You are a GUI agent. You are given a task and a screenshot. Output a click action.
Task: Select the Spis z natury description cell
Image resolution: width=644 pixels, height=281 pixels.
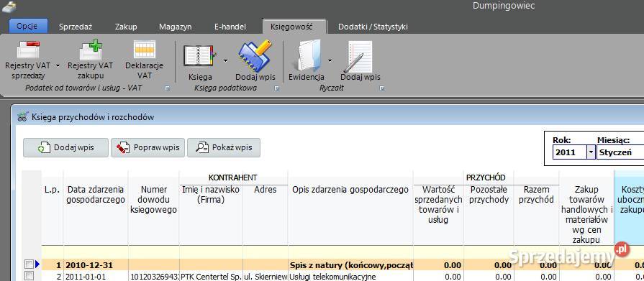(350, 265)
